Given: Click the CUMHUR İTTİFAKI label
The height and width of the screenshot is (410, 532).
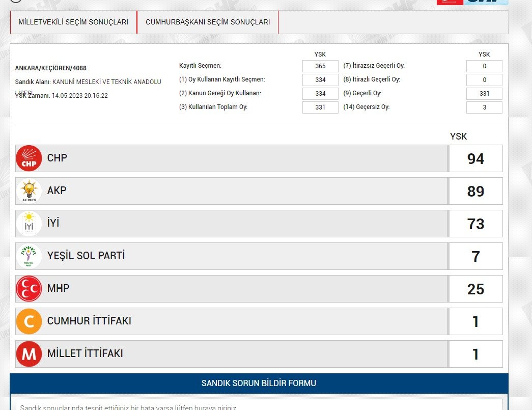Looking at the screenshot, I should click(x=89, y=320).
